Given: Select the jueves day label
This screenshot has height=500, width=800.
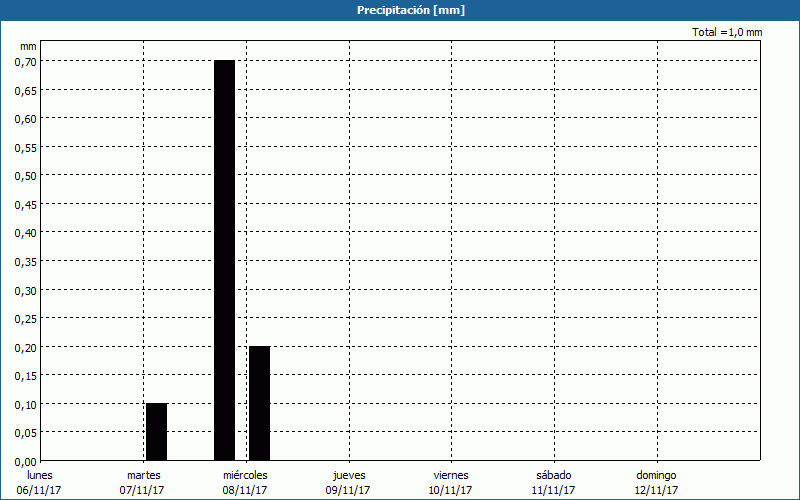Looking at the screenshot, I should [x=349, y=475].
